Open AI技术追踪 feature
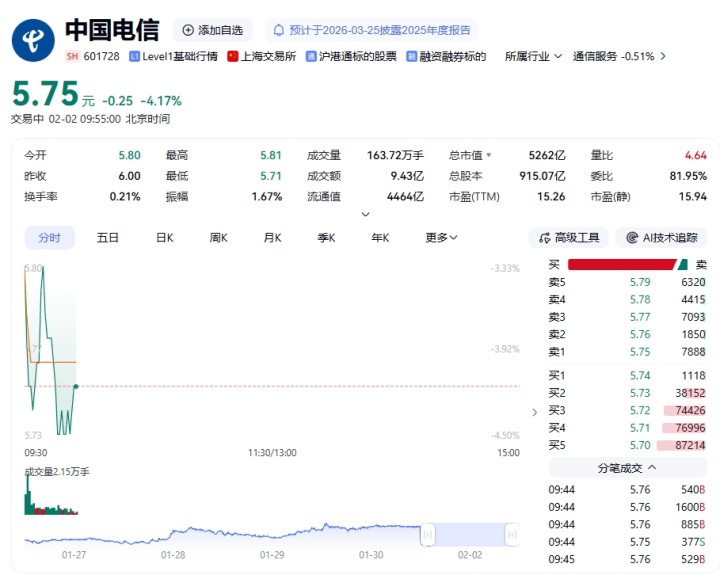The width and height of the screenshot is (720, 575). point(661,238)
